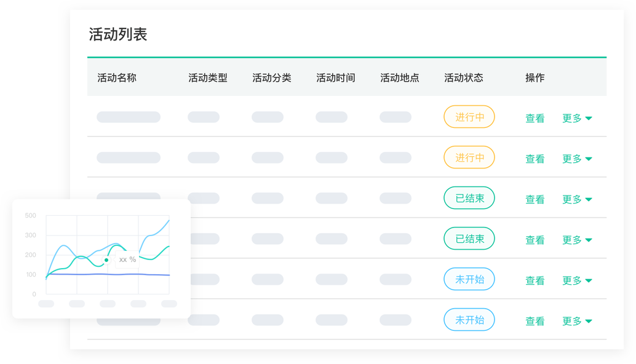Viewport: 636px width, 364px height.
Task: Sort by 活动名称 column header
Action: tap(117, 77)
